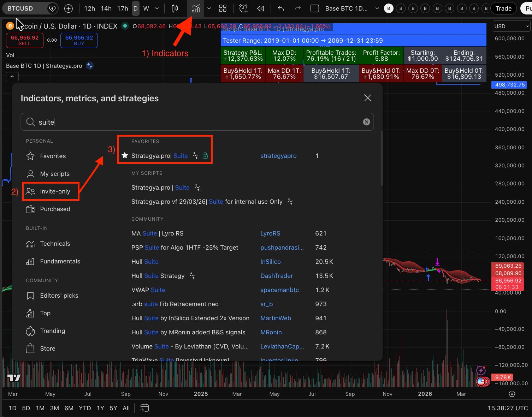
Task: Unfavorite Strategya.pro| Suite with star
Action: point(124,155)
